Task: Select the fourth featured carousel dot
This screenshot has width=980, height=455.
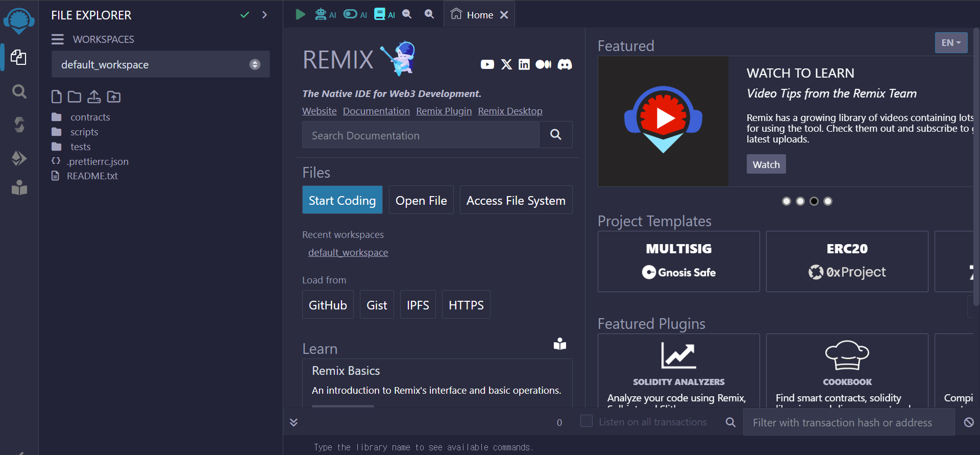Action: tap(828, 201)
